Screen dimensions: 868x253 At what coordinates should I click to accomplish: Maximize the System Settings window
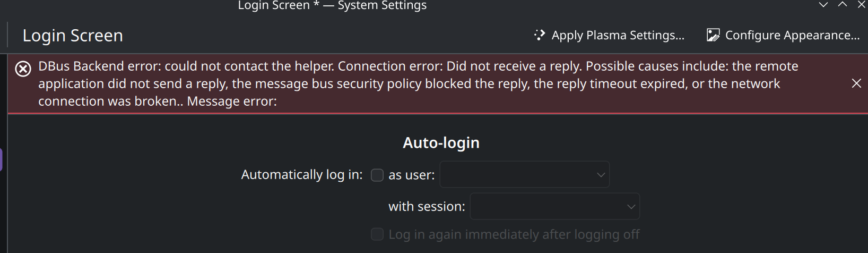coord(843,5)
